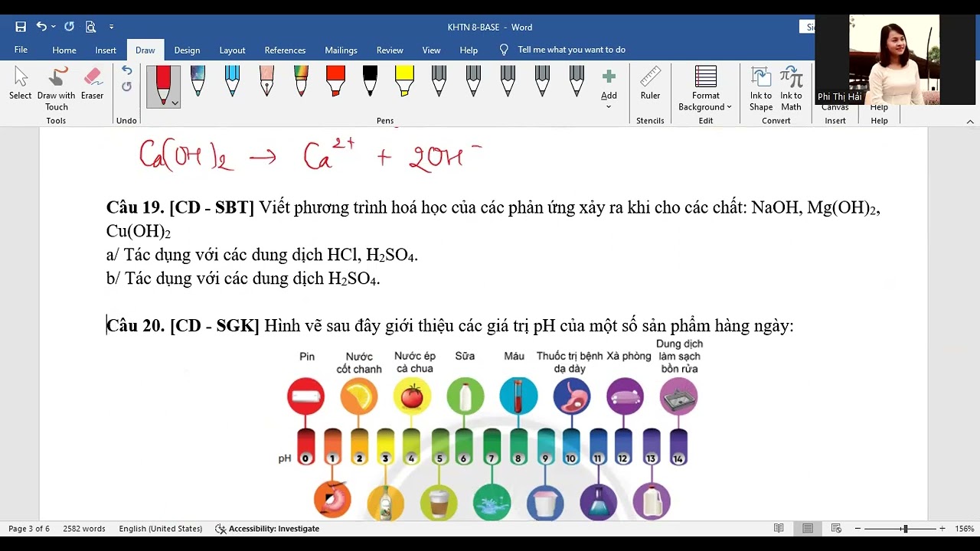Click the Undo arrow in quick access toolbar

point(41,27)
